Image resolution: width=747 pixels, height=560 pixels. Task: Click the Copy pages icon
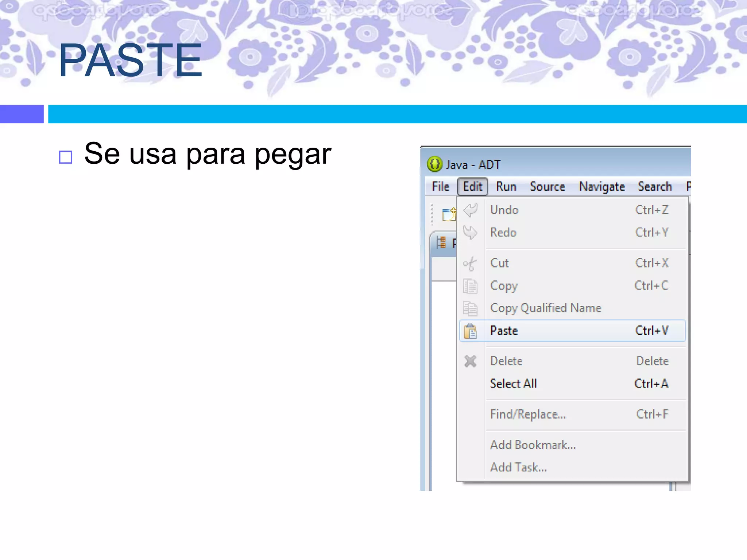[470, 286]
